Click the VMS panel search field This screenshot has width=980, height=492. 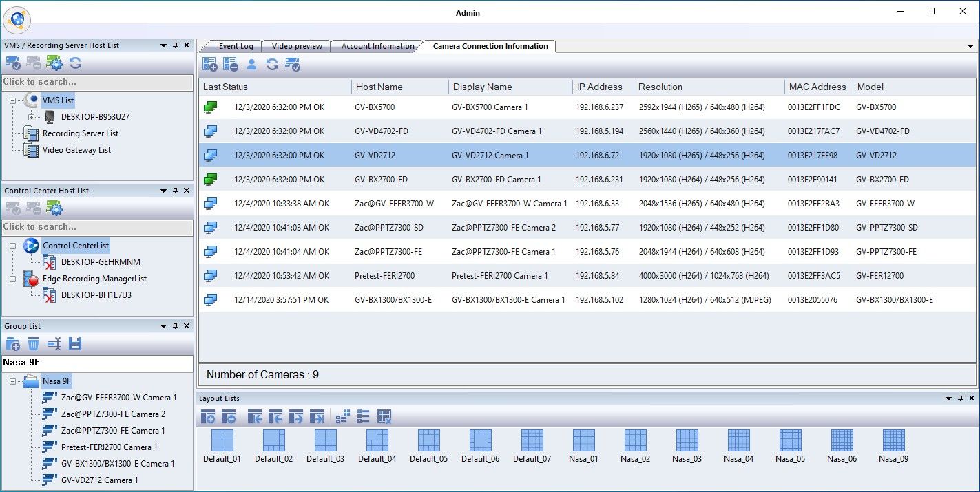coord(97,82)
